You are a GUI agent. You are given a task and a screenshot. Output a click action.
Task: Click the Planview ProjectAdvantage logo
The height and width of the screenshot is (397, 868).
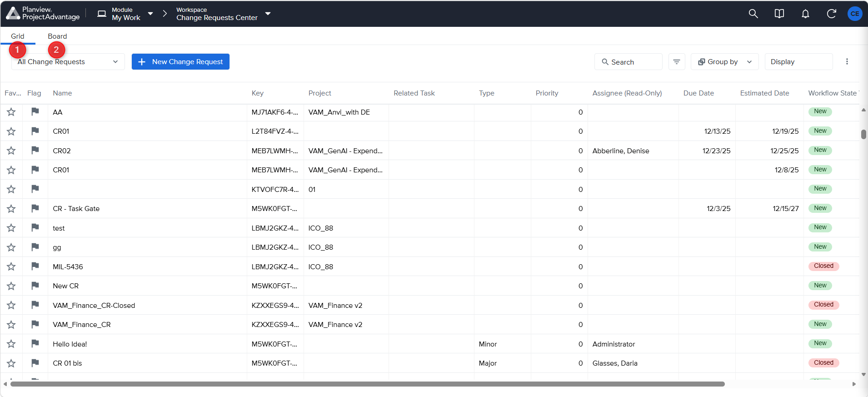tap(43, 14)
